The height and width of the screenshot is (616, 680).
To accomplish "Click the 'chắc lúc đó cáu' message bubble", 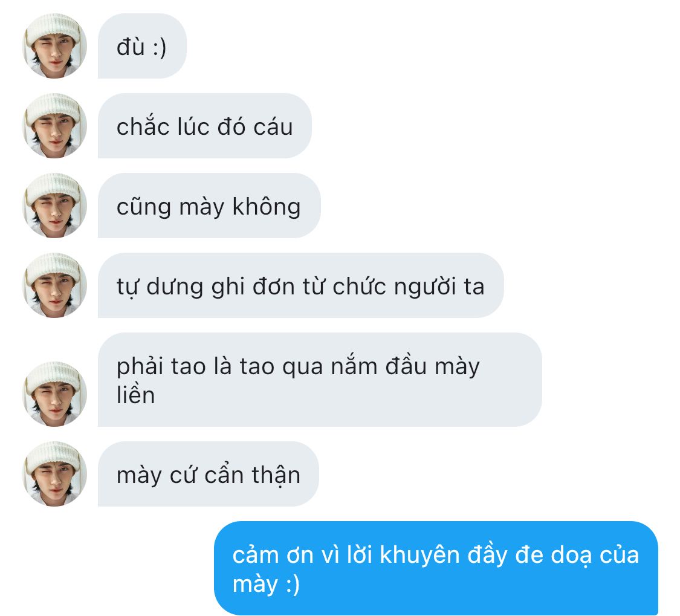I will [205, 126].
